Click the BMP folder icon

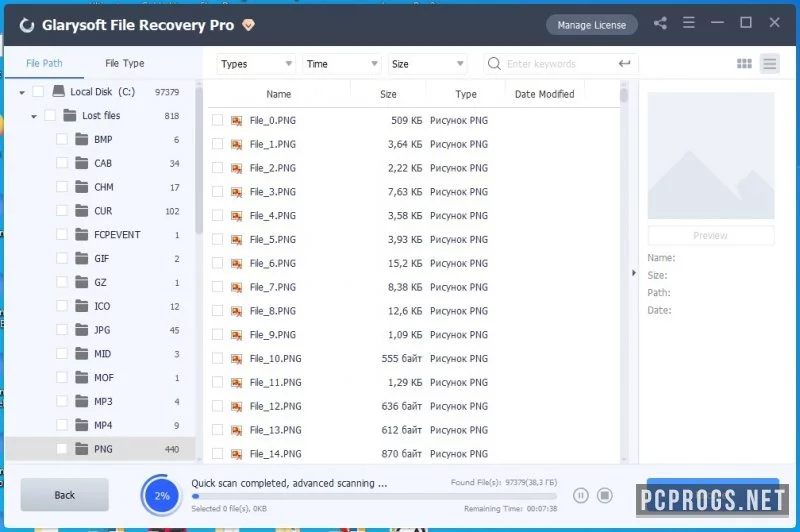coord(82,139)
